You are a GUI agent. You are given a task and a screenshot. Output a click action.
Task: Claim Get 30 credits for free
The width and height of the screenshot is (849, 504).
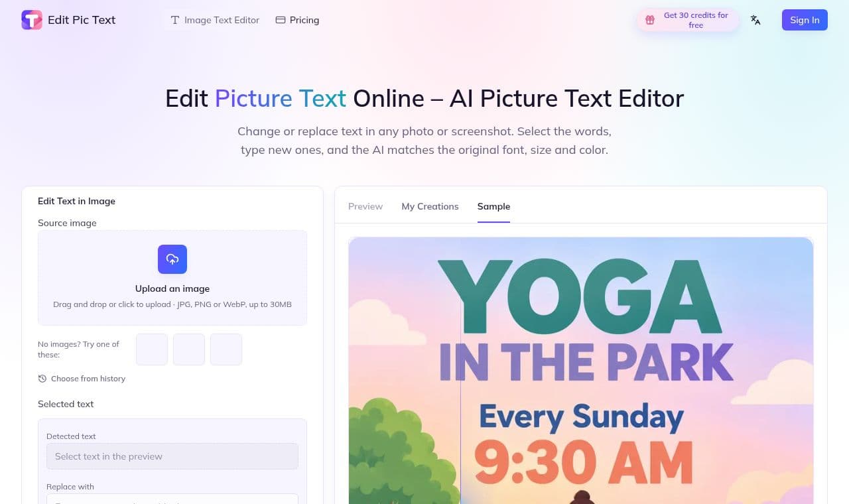[x=688, y=20]
